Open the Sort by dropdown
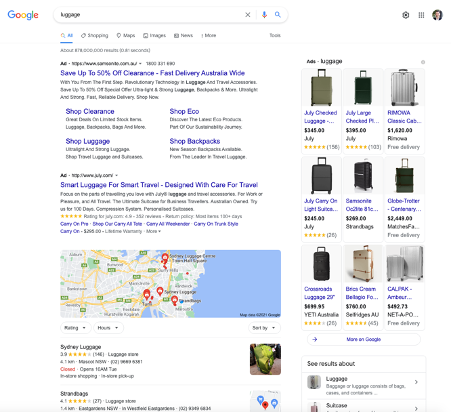 264,328
